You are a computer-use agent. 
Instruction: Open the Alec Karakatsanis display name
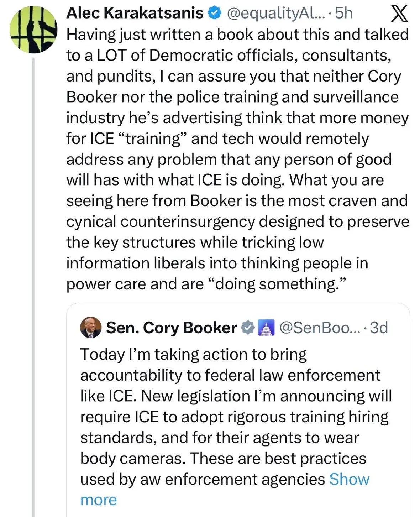pyautogui.click(x=135, y=13)
